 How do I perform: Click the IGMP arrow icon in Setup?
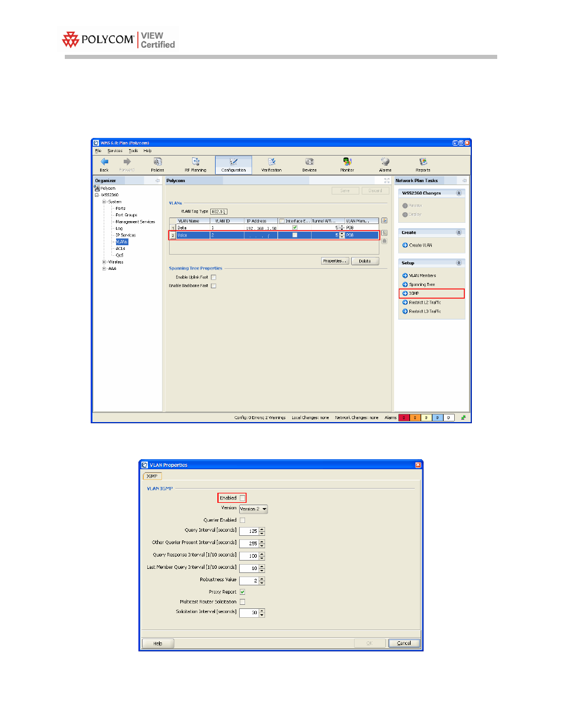(405, 294)
